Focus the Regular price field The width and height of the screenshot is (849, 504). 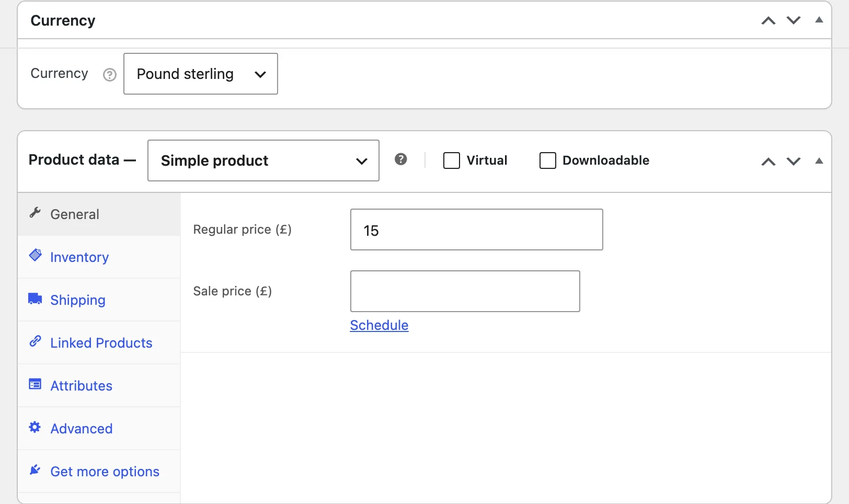point(477,230)
